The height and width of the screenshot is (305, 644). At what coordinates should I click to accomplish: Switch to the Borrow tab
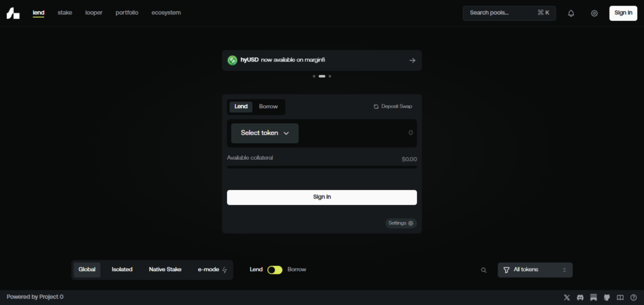(269, 107)
